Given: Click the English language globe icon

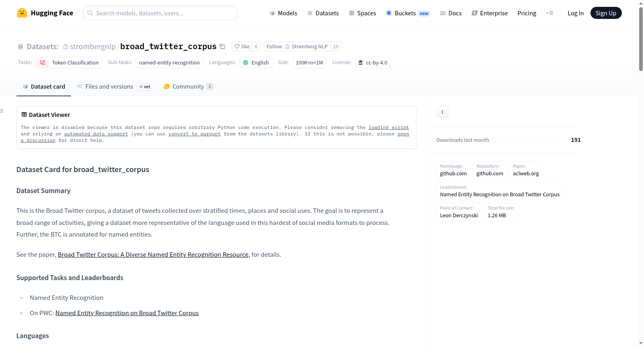Looking at the screenshot, I should (x=246, y=62).
